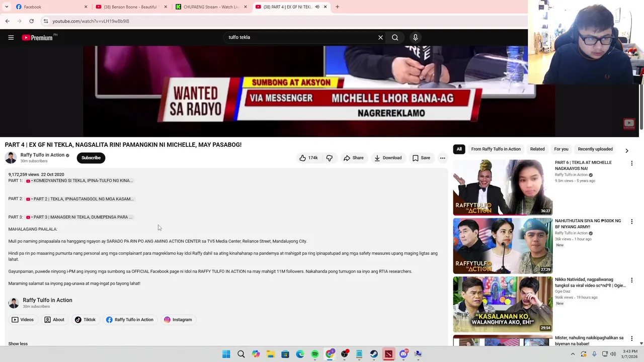Viewport: 644px width, 362px height.
Task: Open Windows taskbar search
Action: [x=241, y=354]
